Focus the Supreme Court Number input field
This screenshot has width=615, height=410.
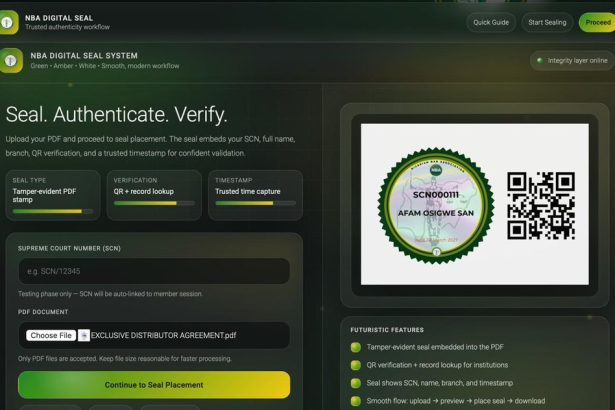(x=154, y=272)
